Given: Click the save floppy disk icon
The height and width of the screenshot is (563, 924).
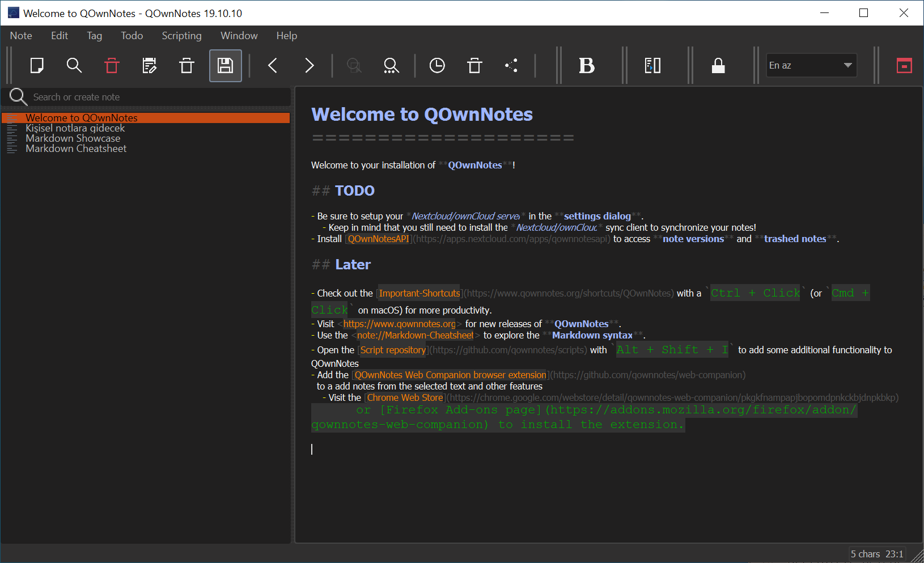Looking at the screenshot, I should 226,66.
